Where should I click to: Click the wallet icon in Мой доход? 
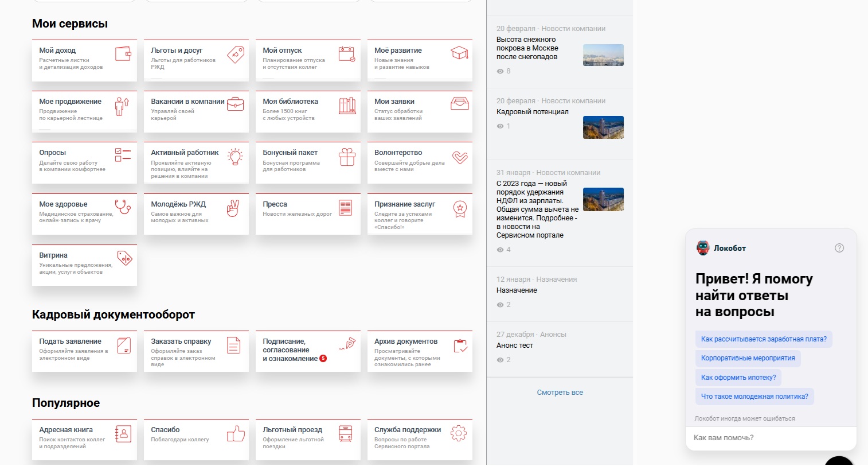123,54
